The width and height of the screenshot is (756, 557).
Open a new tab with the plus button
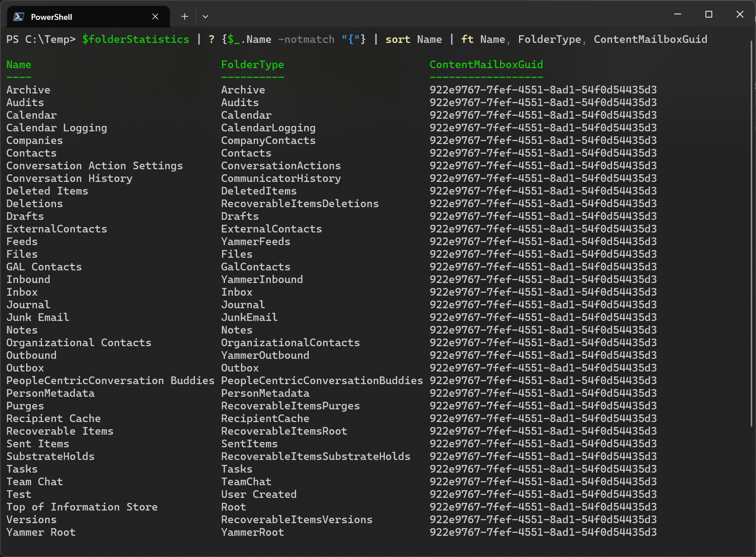pos(185,17)
